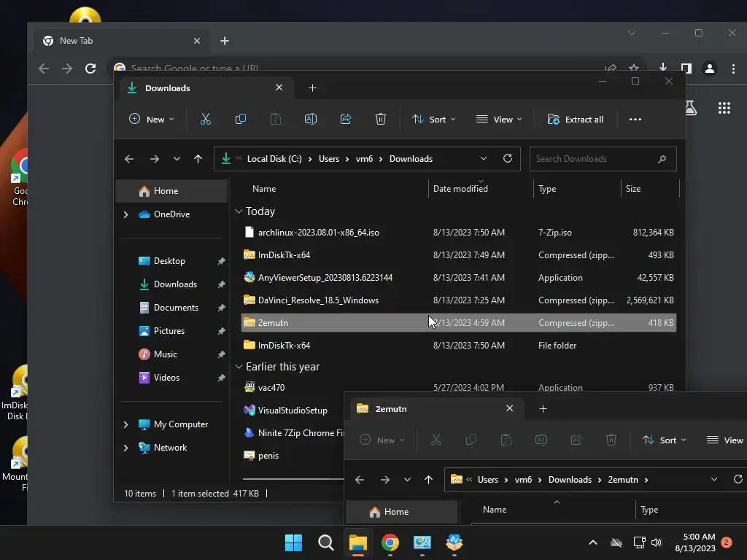Open Pictures in quick access

[x=169, y=331]
